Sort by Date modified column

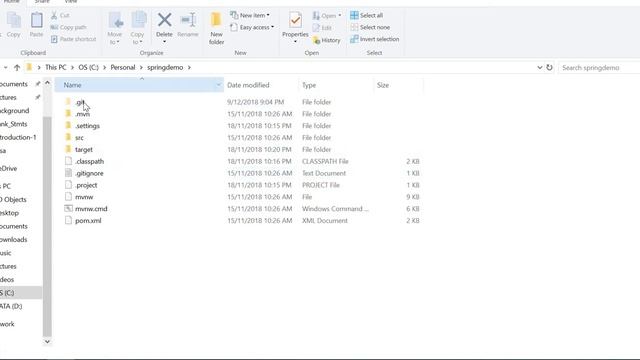(x=261, y=85)
